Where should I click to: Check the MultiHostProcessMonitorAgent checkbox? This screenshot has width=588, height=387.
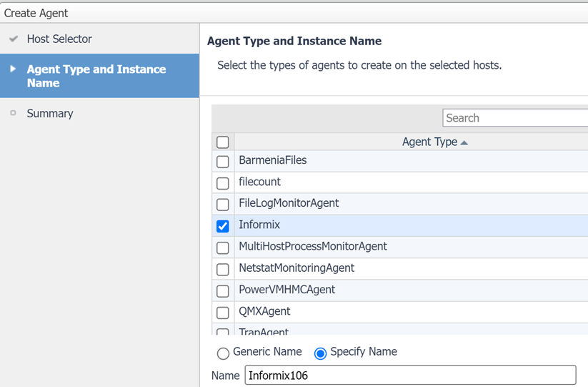(x=223, y=248)
